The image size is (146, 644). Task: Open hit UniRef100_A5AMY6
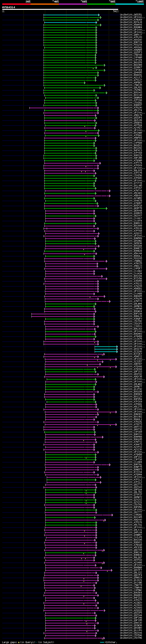click(x=131, y=25)
